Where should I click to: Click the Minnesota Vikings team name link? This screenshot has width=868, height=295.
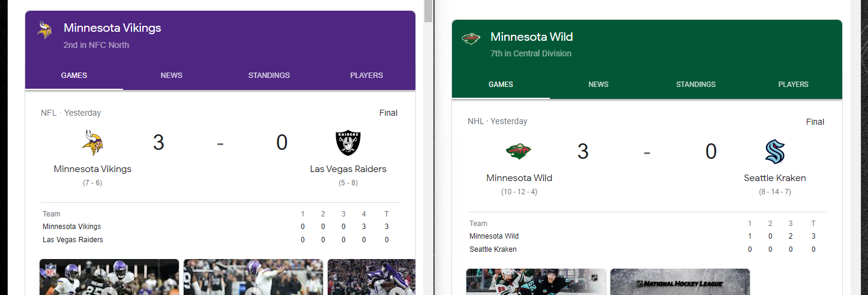(x=92, y=169)
